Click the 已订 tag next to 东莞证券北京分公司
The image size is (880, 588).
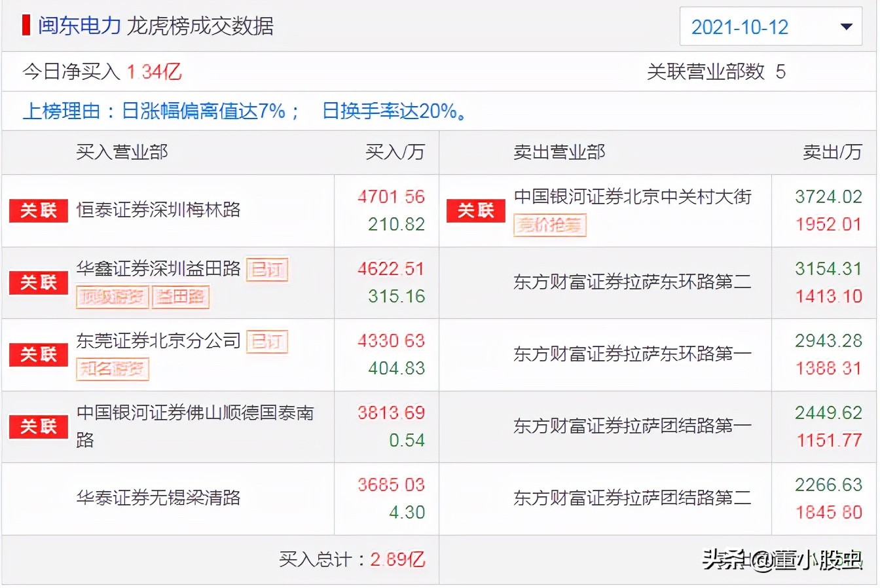[x=266, y=341]
